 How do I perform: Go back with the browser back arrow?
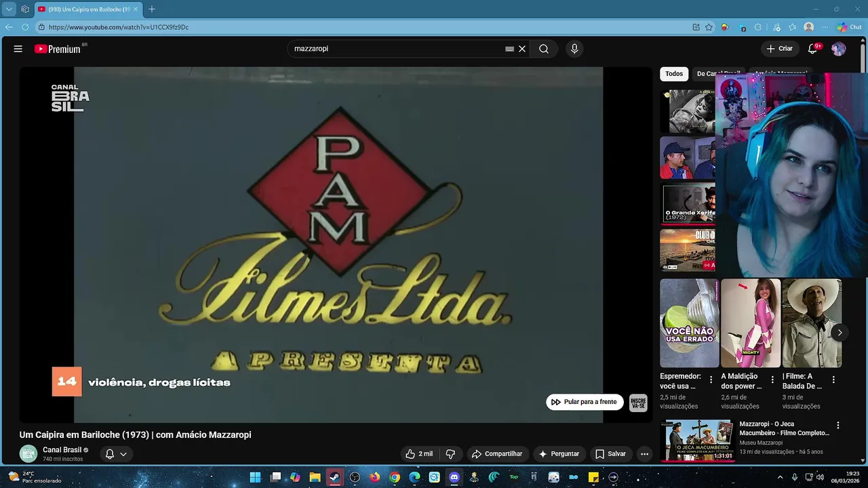click(9, 27)
